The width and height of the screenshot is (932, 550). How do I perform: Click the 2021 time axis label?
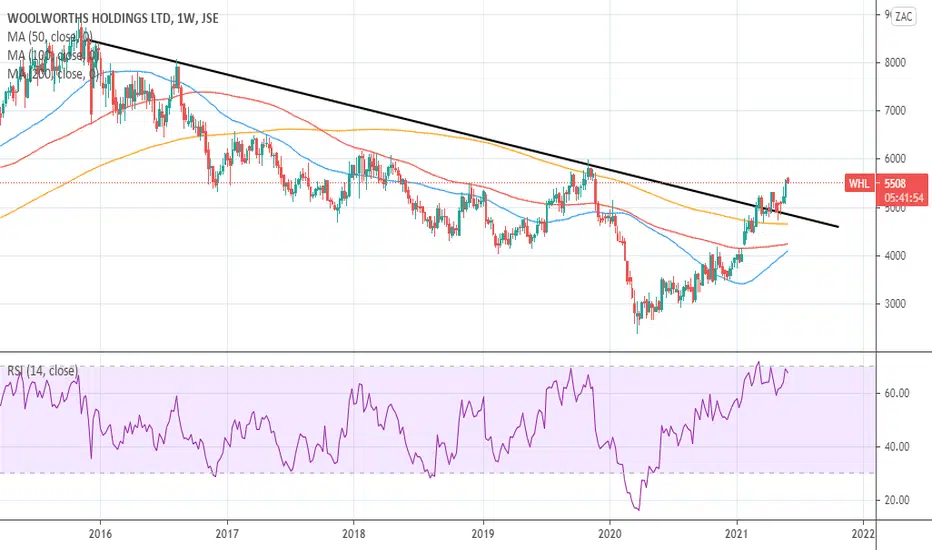[x=737, y=534]
